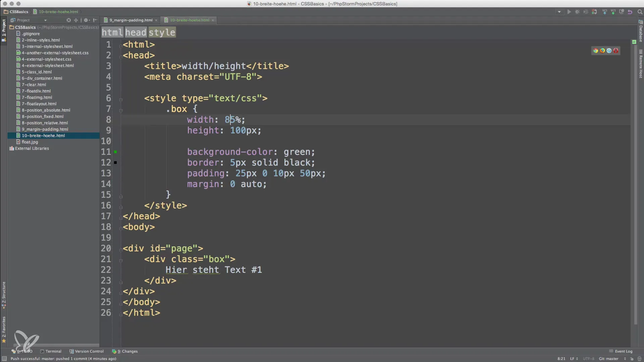
Task: Click Run with Coverage icon
Action: pos(586,12)
